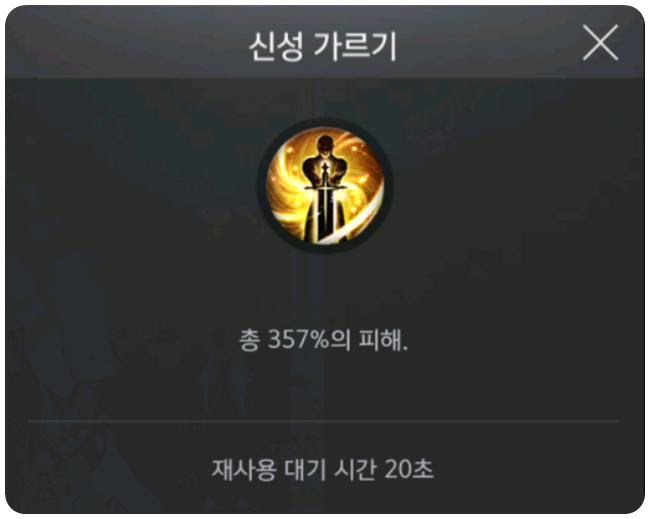Click the 신성 가르기 title text

click(323, 46)
